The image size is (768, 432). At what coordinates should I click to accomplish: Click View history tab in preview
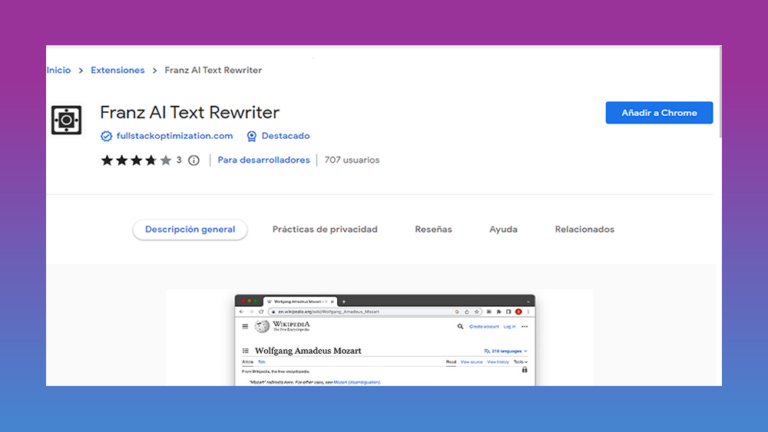click(x=498, y=362)
